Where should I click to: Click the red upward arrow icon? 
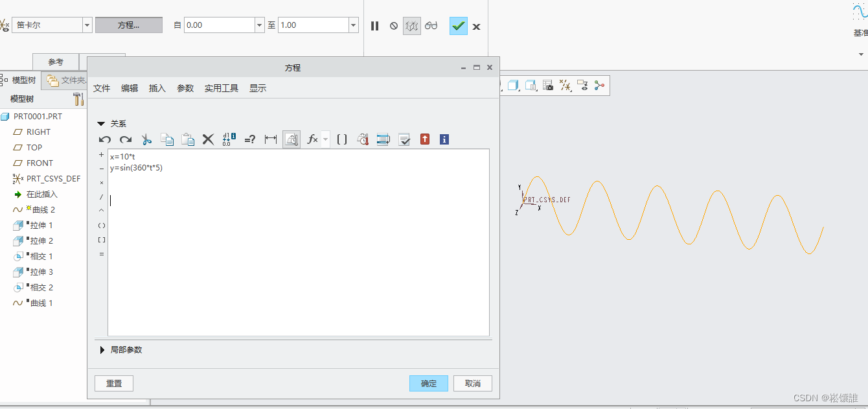click(425, 139)
